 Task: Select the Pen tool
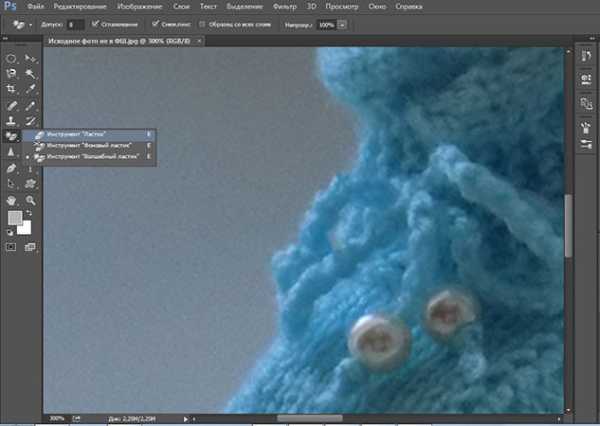click(11, 168)
